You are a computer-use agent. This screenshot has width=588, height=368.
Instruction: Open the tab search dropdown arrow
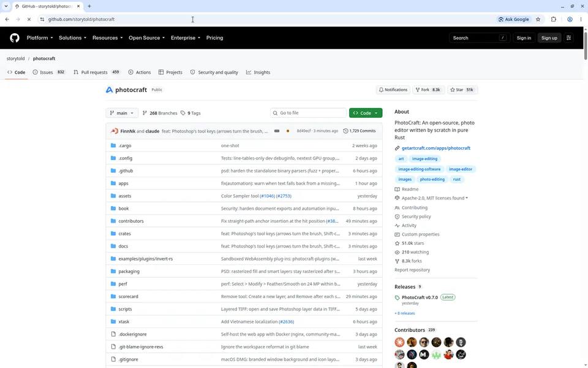click(6, 6)
